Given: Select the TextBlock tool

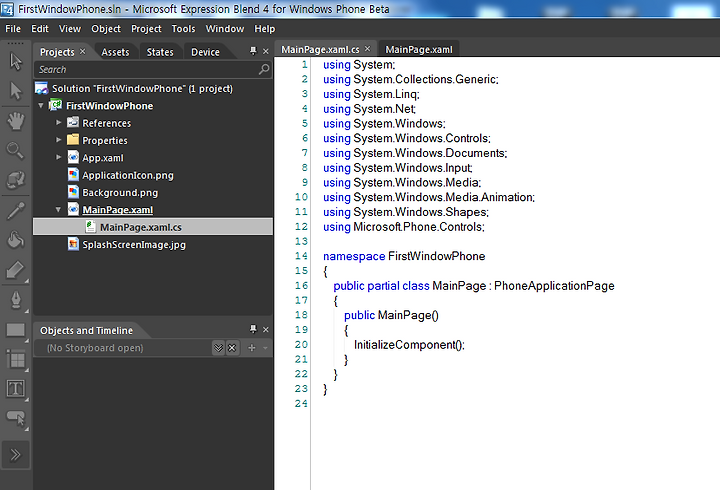Looking at the screenshot, I should [x=16, y=389].
